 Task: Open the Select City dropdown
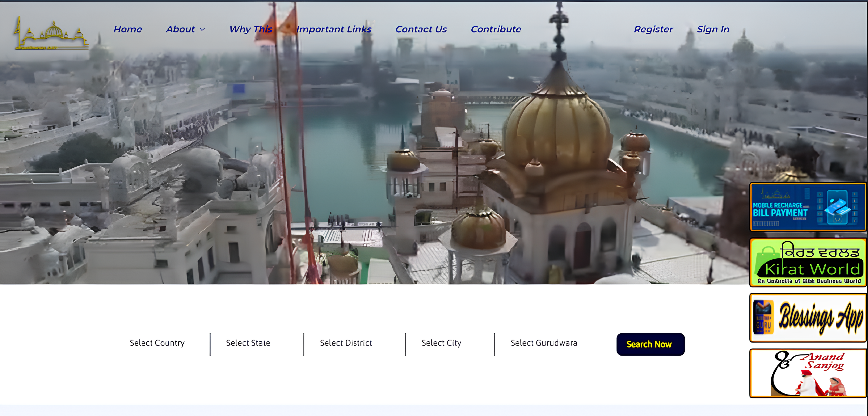tap(441, 343)
